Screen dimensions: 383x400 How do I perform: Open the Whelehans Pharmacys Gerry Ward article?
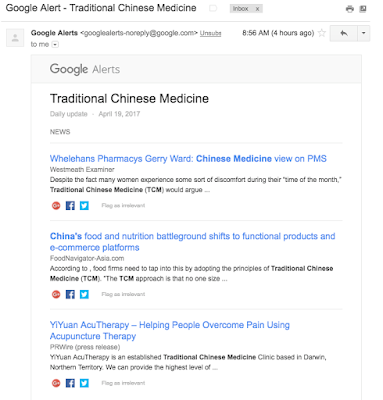point(188,159)
